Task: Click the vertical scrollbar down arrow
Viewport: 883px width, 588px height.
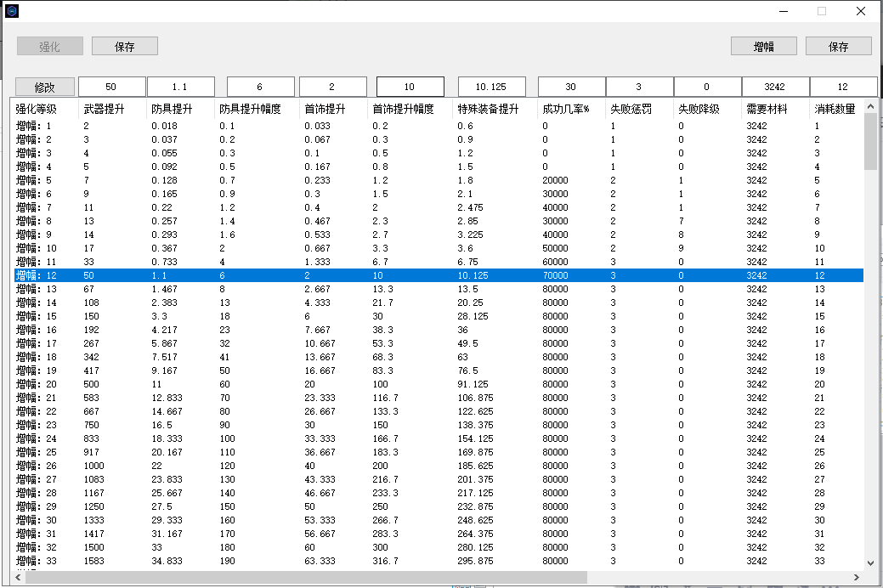Action: pos(870,563)
